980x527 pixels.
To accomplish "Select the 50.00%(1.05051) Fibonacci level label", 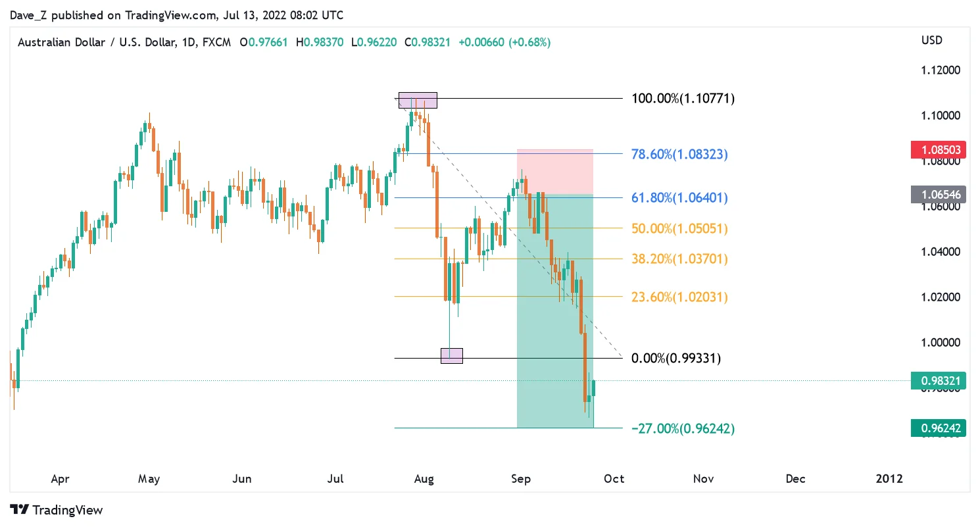I will (x=679, y=229).
